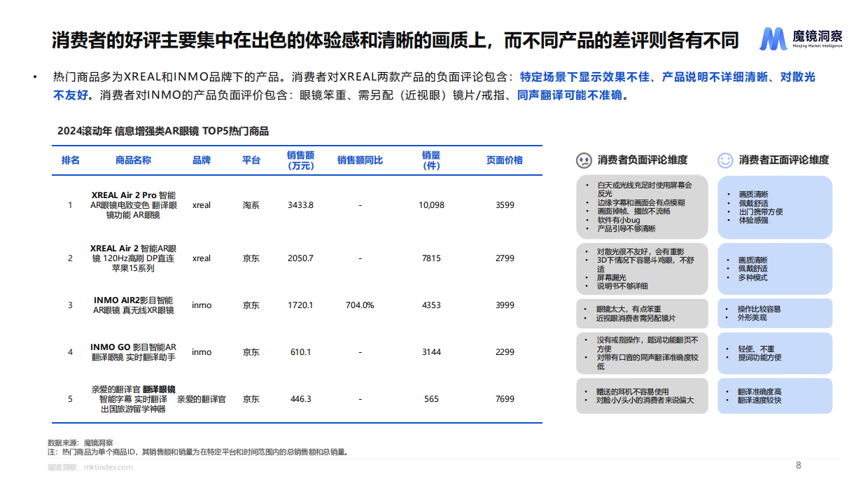
Task: Select the negative box about 赠送的耳机不容易使用
Action: tap(642, 396)
